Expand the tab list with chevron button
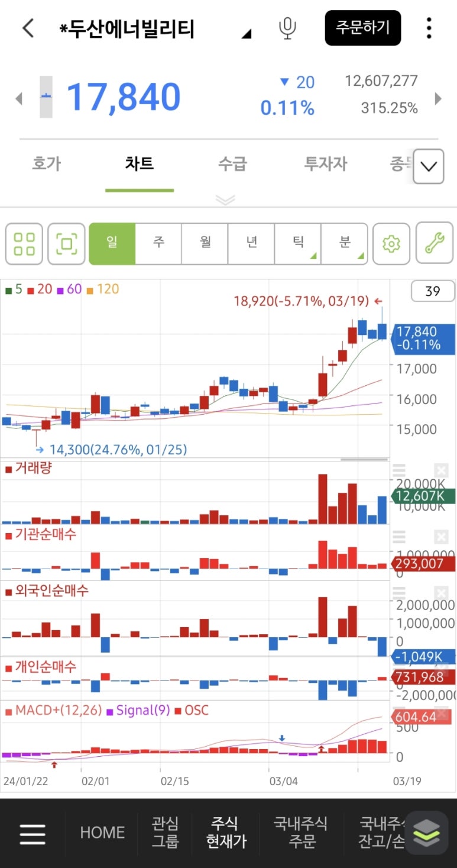457x868 pixels. click(429, 166)
